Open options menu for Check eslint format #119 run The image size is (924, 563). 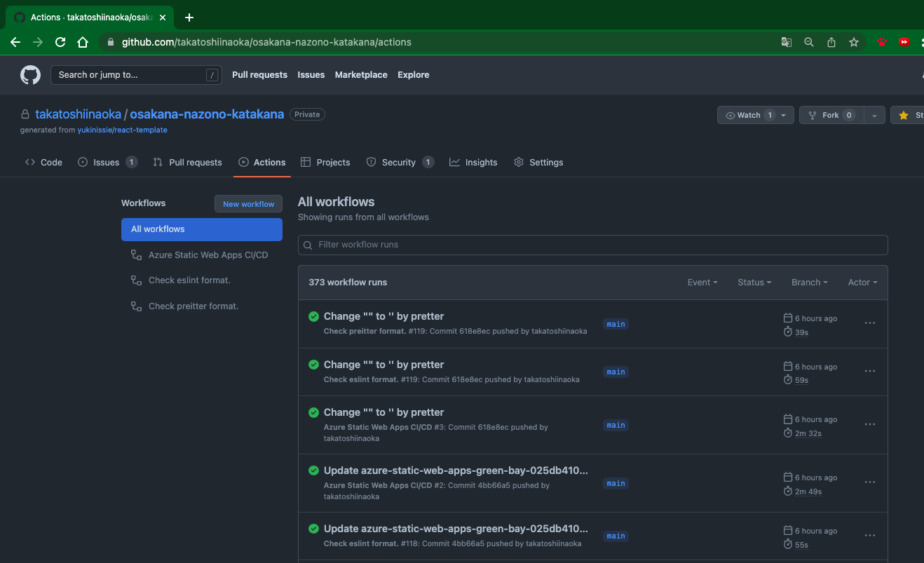point(870,371)
